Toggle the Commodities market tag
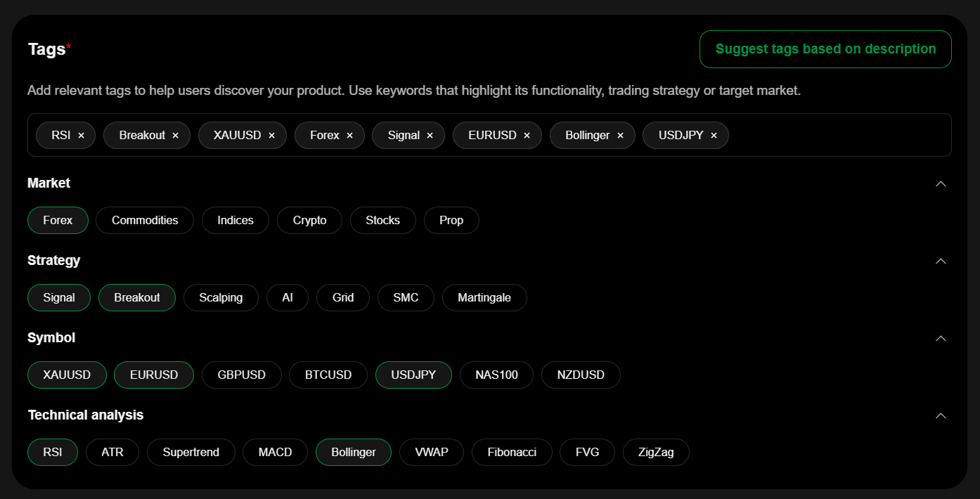 point(145,220)
